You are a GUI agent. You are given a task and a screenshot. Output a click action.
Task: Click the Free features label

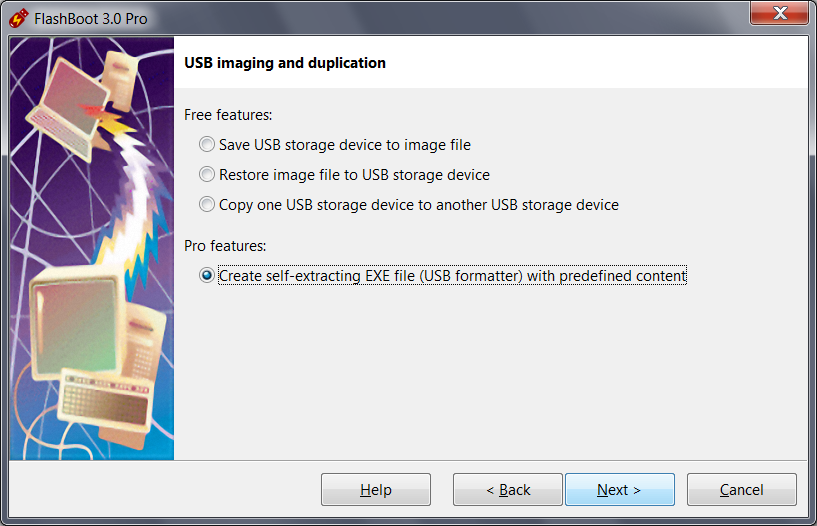[x=228, y=115]
